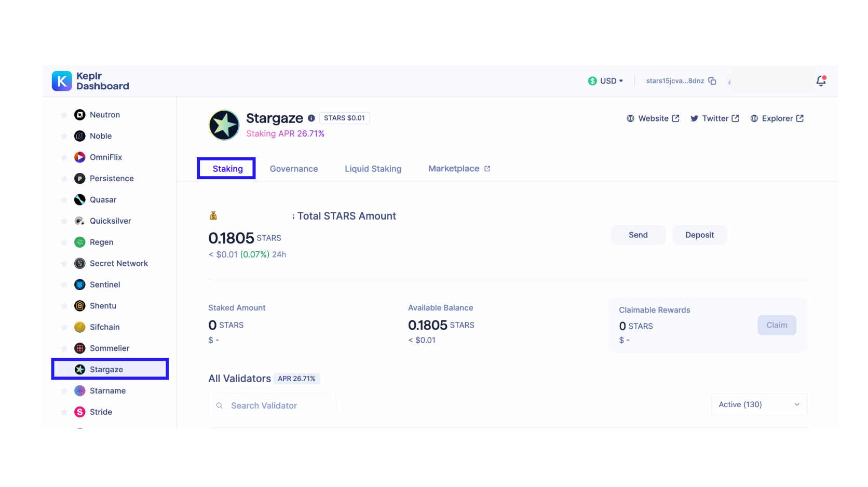Click the Claim rewards button
This screenshot has height=487, width=868.
point(777,325)
